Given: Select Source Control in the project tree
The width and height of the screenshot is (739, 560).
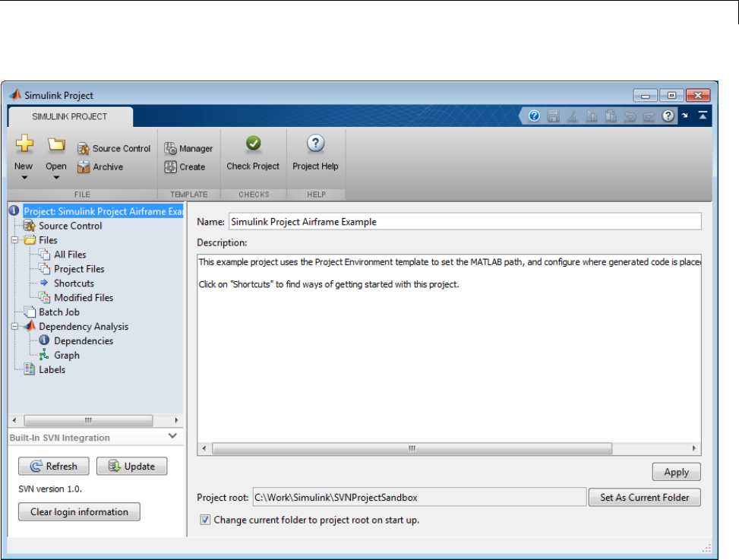Looking at the screenshot, I should click(x=70, y=226).
